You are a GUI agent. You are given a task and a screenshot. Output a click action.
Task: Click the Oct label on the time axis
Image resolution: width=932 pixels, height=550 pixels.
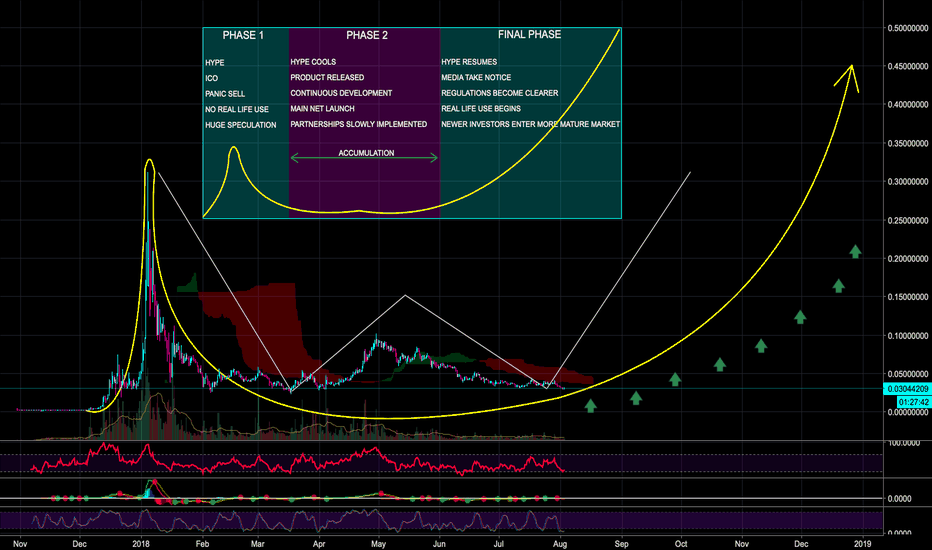pos(681,543)
